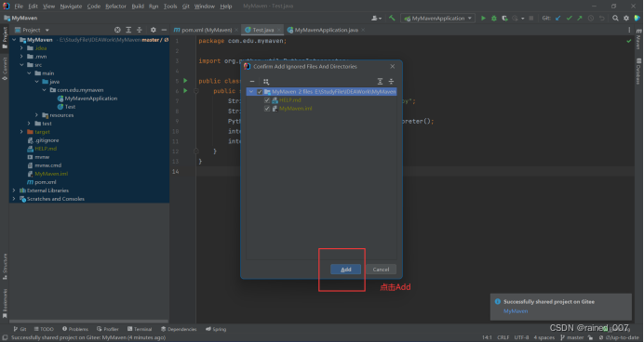Click the Git push arrow icon
The image size is (644, 342).
click(x=580, y=18)
